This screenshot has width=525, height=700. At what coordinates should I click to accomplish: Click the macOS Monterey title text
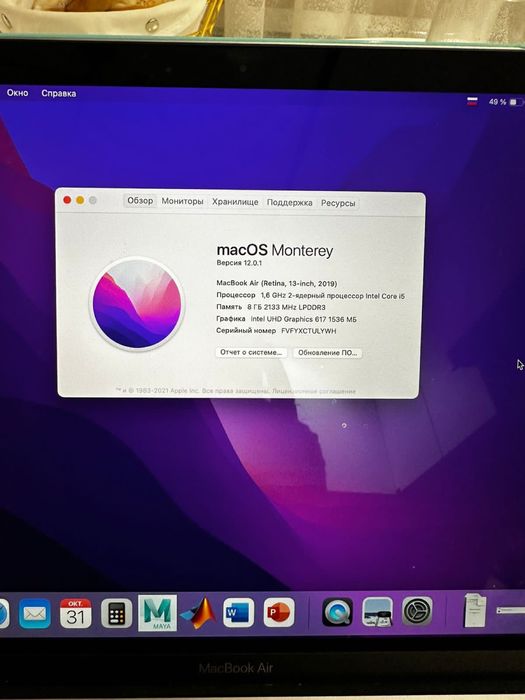click(x=275, y=250)
